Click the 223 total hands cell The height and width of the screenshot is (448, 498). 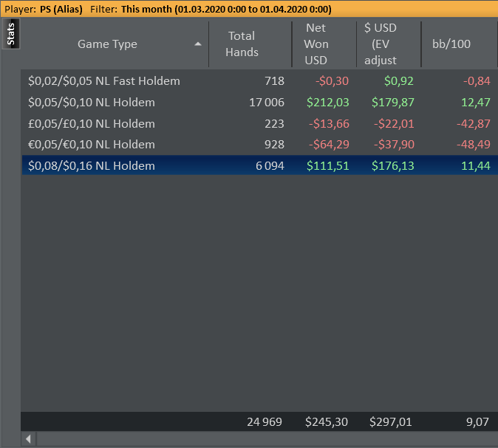point(274,123)
